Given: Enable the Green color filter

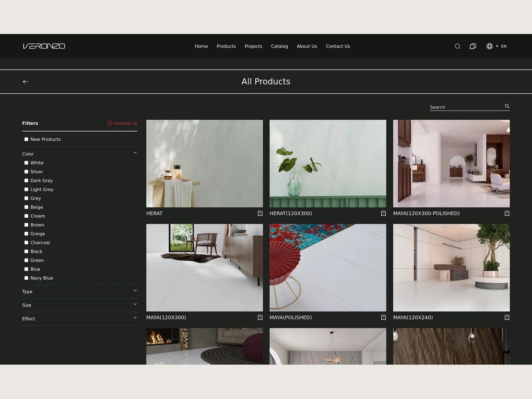Looking at the screenshot, I should [26, 260].
